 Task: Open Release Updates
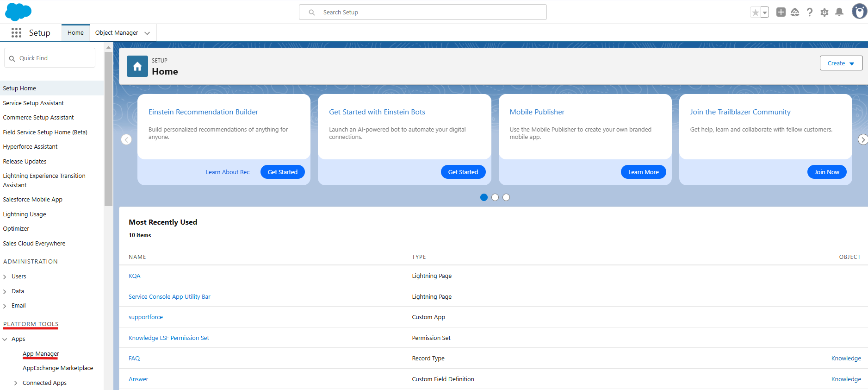coord(25,161)
